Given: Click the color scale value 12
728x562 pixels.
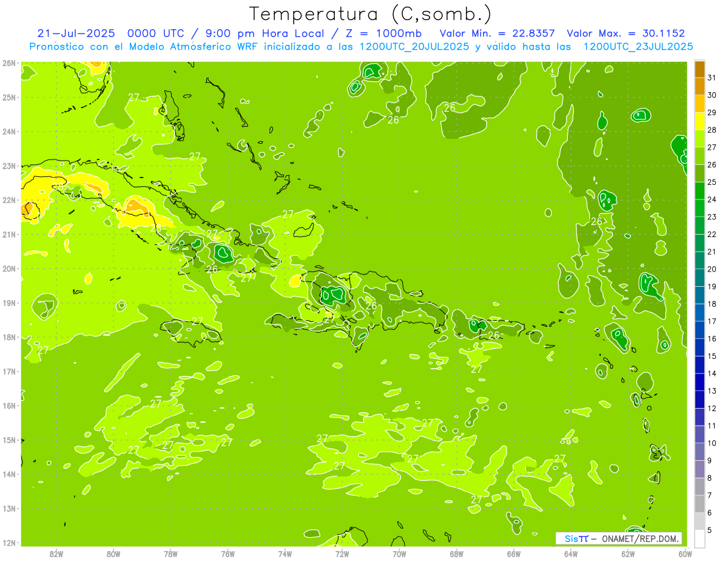Looking at the screenshot, I should 712,408.
